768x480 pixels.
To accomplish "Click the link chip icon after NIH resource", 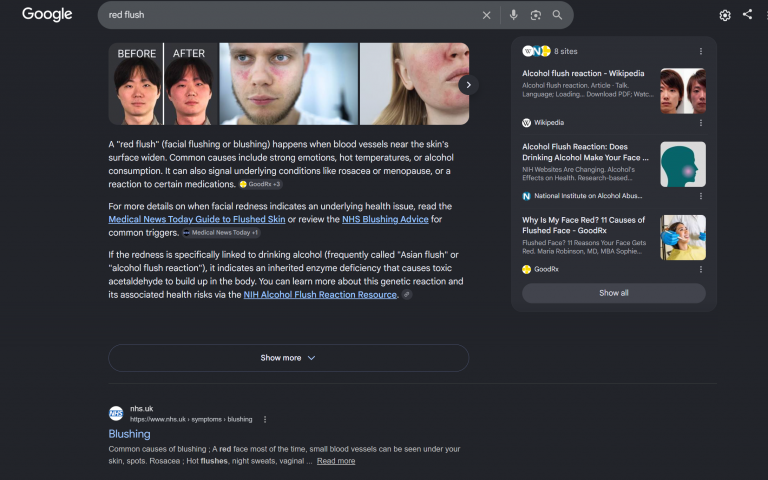I will click(407, 294).
